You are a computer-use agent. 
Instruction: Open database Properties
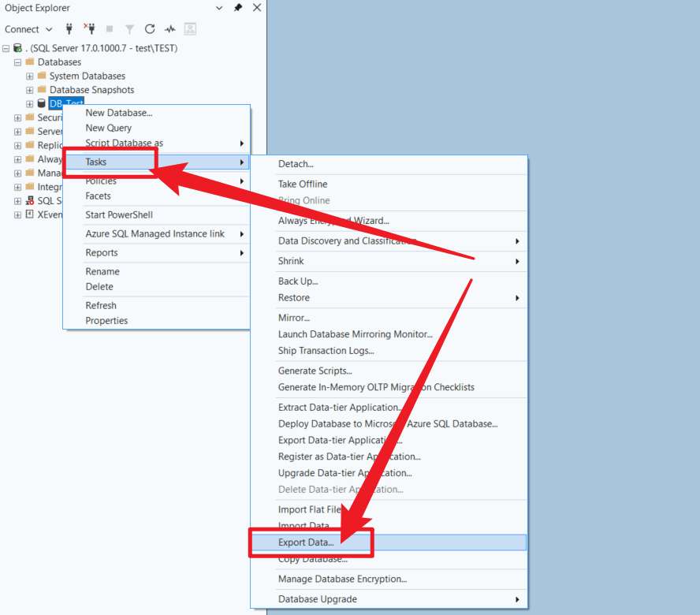(156, 321)
